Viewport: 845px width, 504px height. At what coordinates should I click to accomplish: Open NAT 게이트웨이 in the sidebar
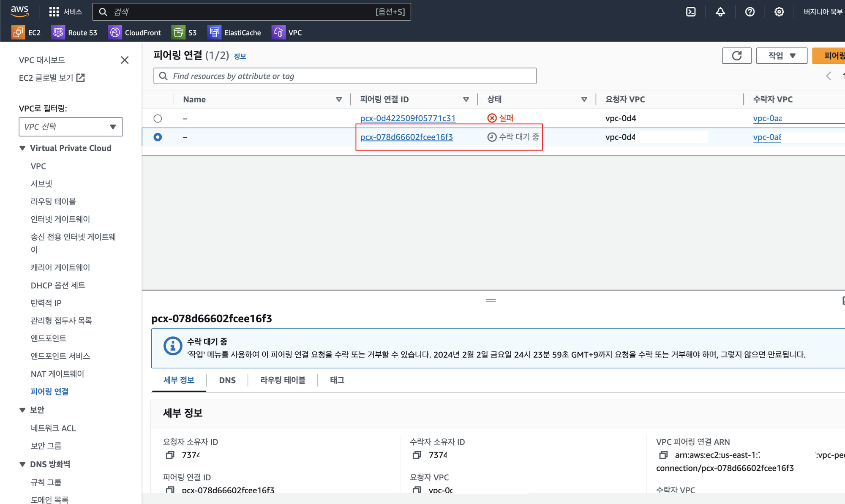57,374
